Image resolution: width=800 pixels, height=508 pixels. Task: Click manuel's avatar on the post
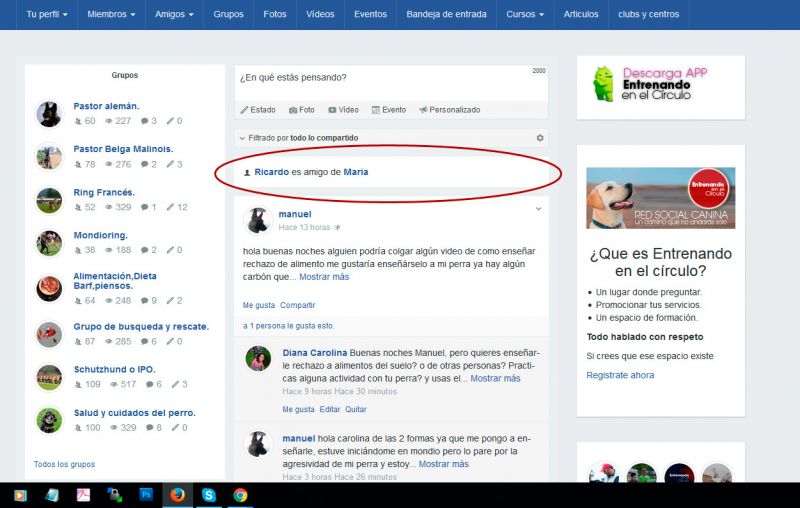click(x=258, y=220)
